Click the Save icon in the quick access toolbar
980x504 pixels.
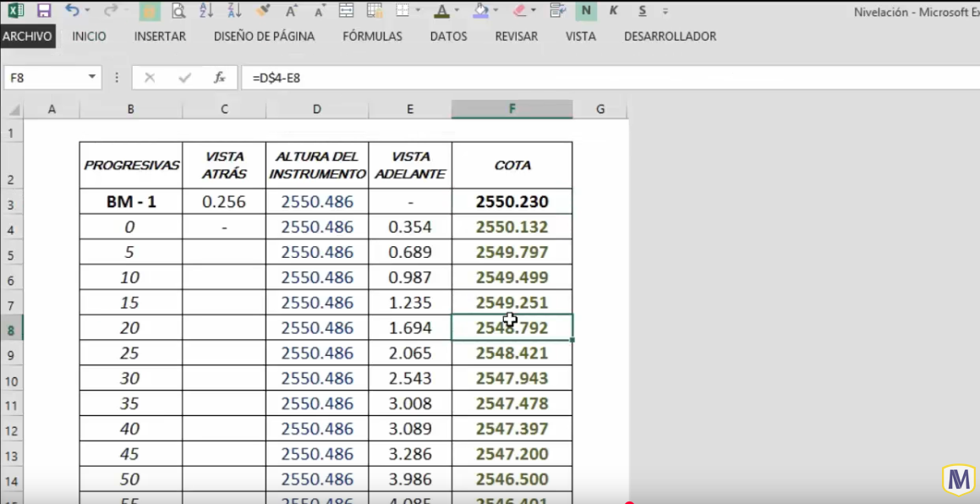tap(44, 11)
